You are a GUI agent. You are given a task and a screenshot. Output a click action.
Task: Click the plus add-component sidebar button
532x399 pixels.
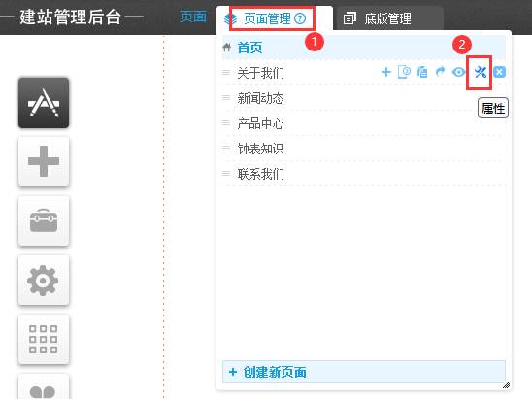pos(44,161)
